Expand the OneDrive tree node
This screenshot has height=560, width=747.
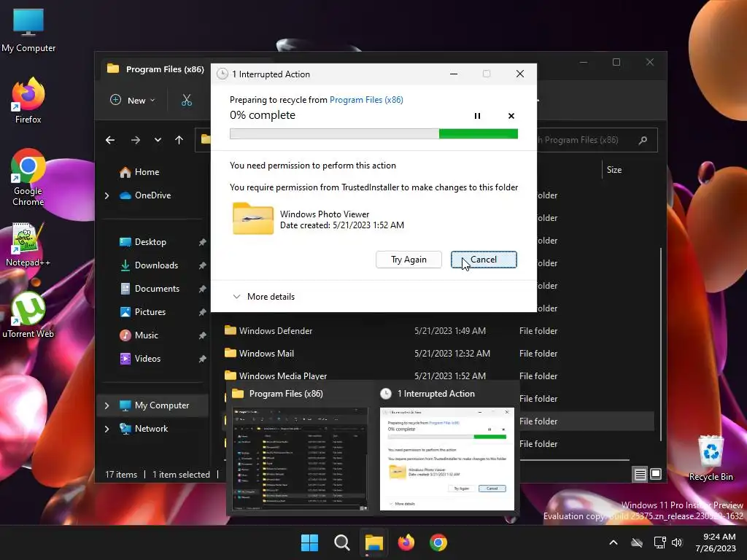(107, 195)
